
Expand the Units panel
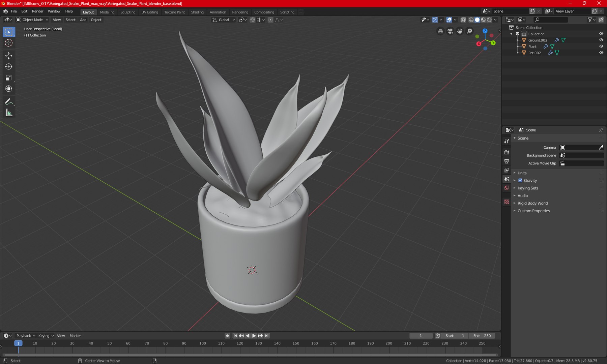(x=522, y=173)
